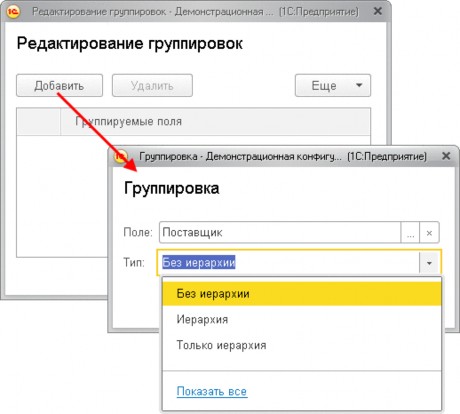Click the Добавить button
Image resolution: width=460 pixels, height=414 pixels.
[59, 86]
